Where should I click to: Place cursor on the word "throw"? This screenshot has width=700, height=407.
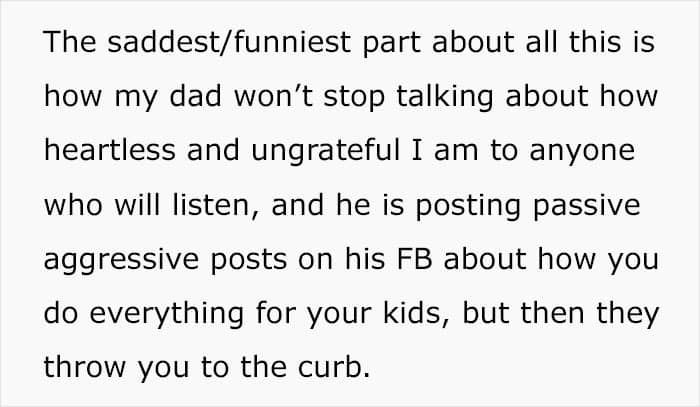tap(85, 367)
